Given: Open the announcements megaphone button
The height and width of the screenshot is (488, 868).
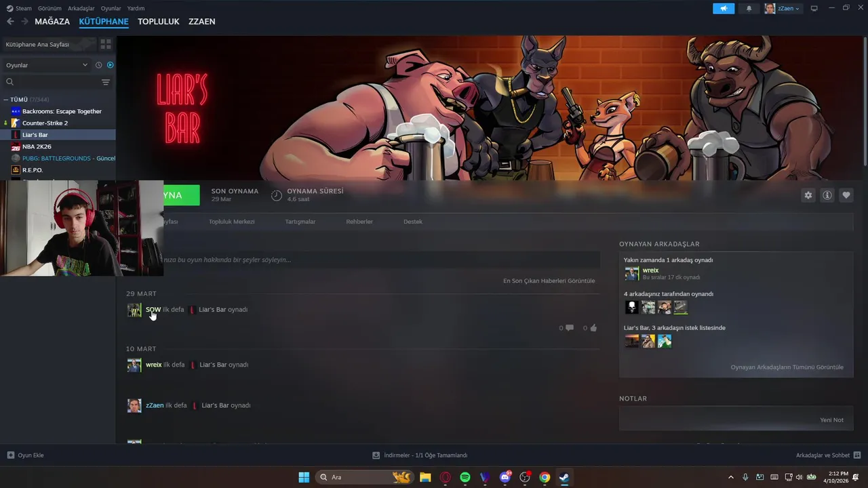Looking at the screenshot, I should tap(724, 8).
